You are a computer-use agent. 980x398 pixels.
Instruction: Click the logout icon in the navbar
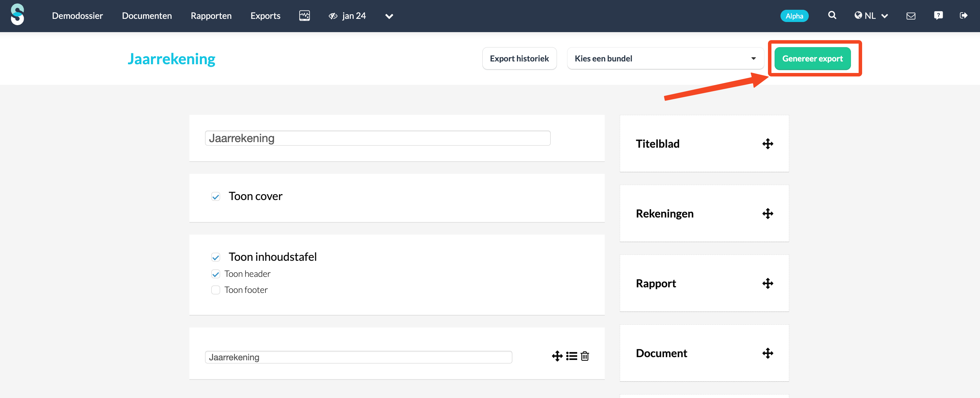coord(963,16)
